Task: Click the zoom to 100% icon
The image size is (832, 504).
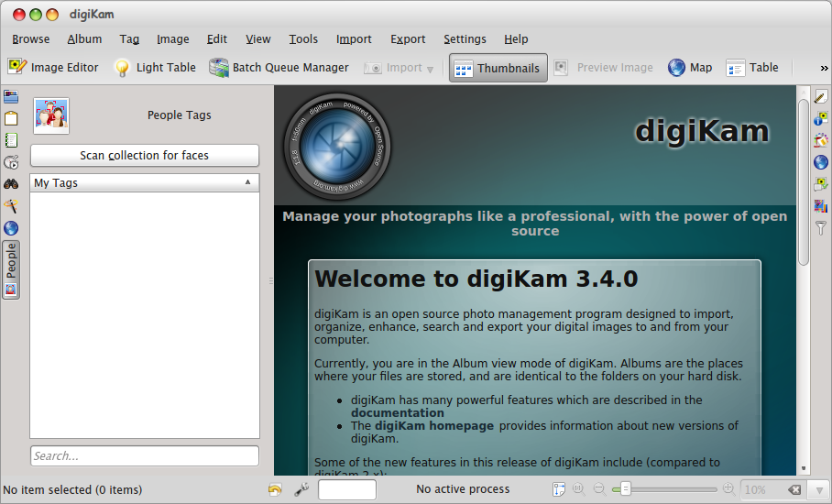Action: click(579, 489)
